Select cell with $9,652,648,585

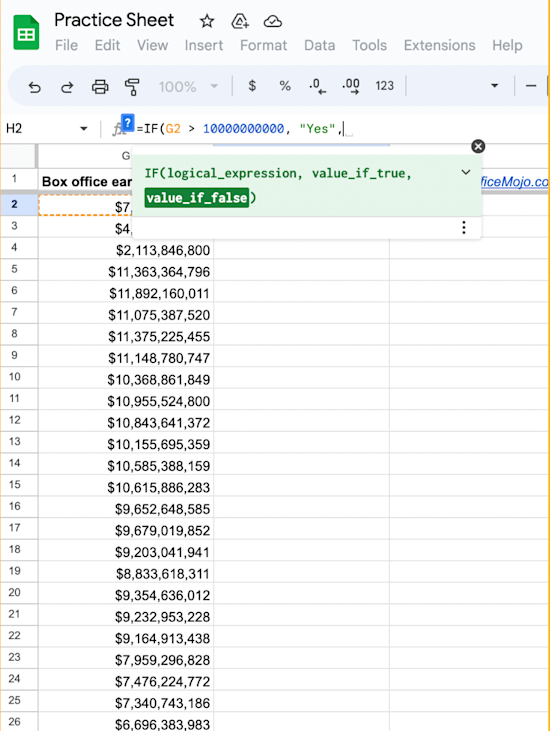coord(126,509)
